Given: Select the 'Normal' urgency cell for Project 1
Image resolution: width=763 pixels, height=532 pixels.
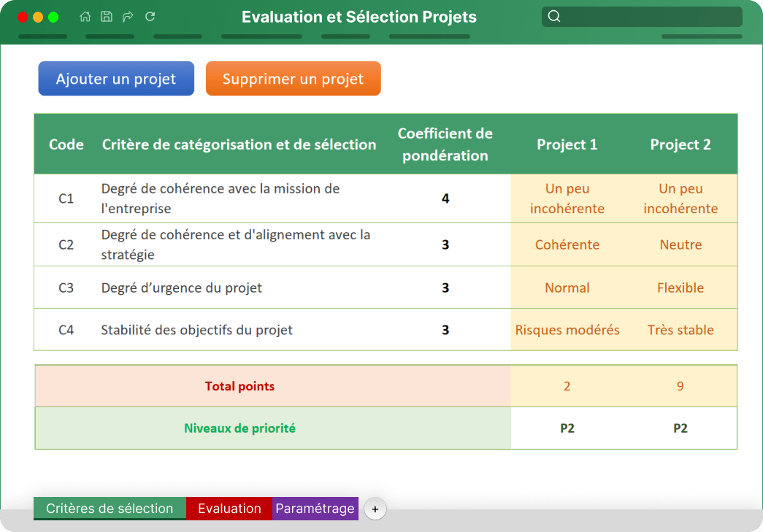Looking at the screenshot, I should (567, 288).
